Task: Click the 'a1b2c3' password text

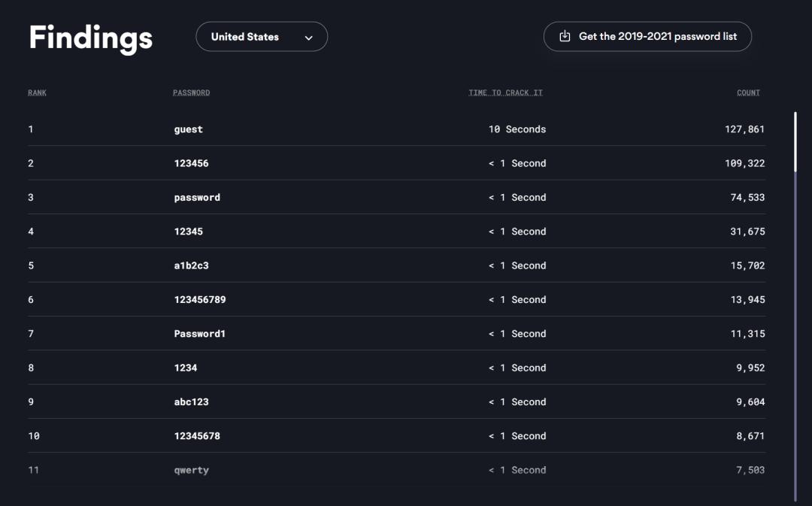Action: tap(191, 265)
